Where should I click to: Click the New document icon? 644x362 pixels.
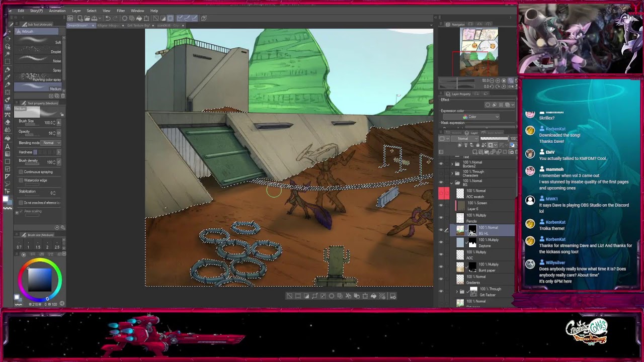click(79, 18)
